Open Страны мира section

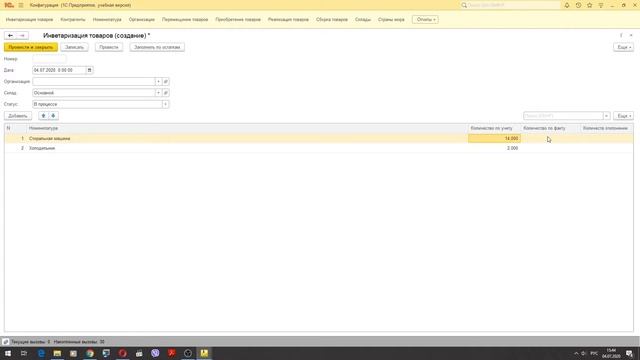(391, 20)
